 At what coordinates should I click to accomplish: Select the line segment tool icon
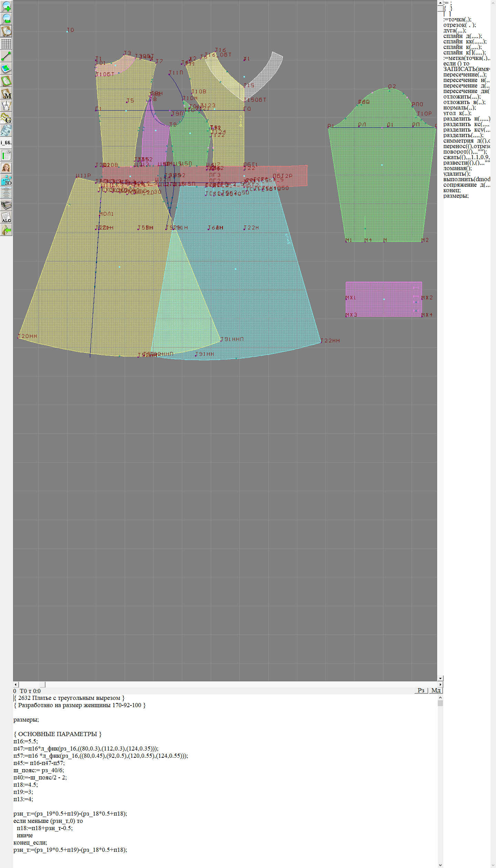pyautogui.click(x=6, y=56)
